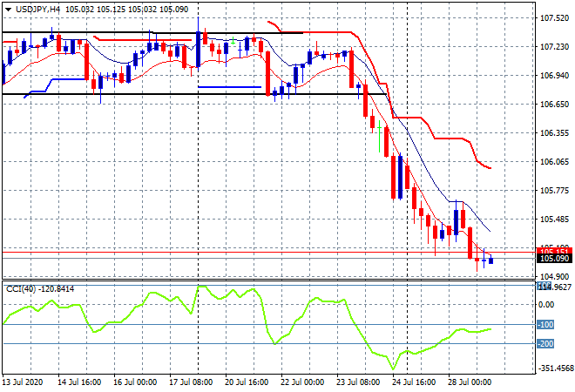The width and height of the screenshot is (575, 392).
Task: Click the 106.065 price scale label
Action: coord(554,162)
